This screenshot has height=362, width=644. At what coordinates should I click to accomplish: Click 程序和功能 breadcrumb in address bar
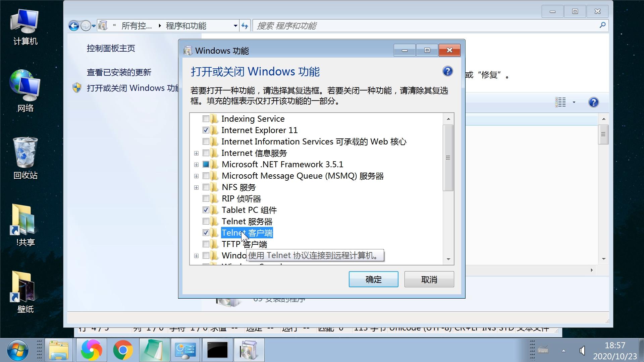click(186, 26)
